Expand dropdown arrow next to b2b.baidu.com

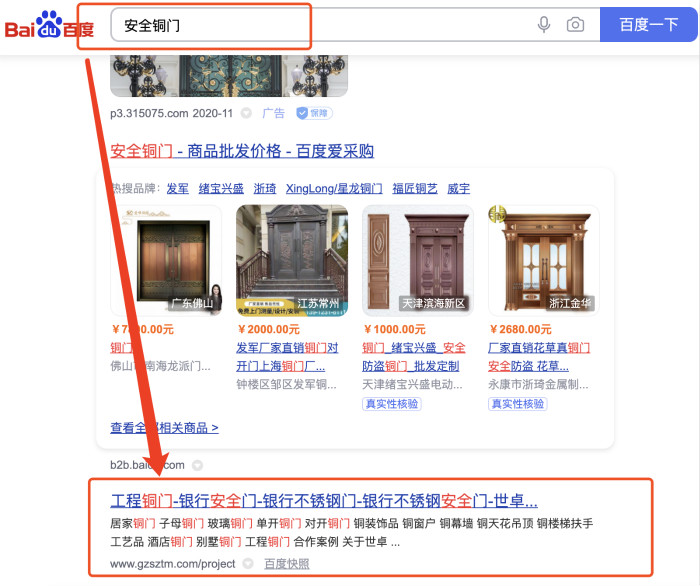click(x=197, y=465)
